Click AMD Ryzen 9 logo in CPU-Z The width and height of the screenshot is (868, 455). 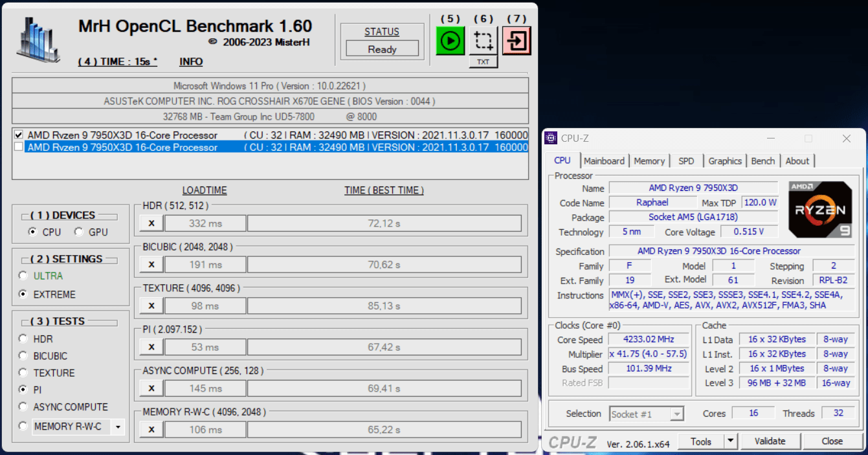(x=821, y=209)
